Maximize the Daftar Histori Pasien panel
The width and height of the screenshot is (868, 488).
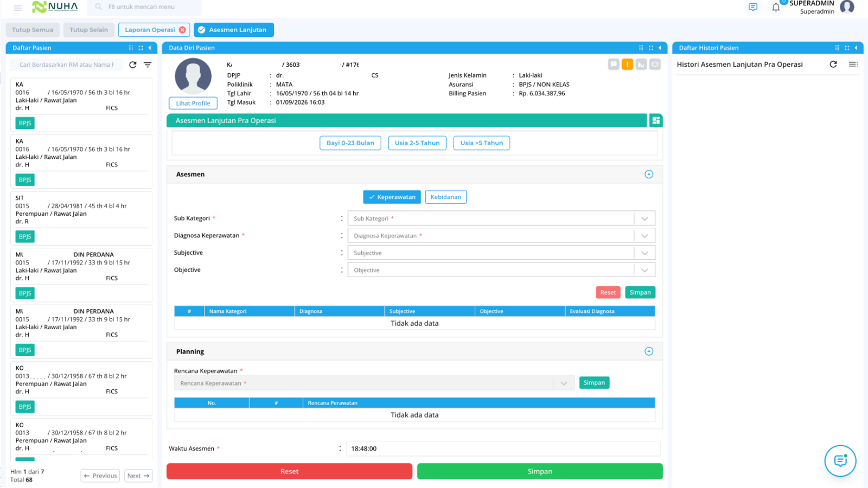coord(847,48)
